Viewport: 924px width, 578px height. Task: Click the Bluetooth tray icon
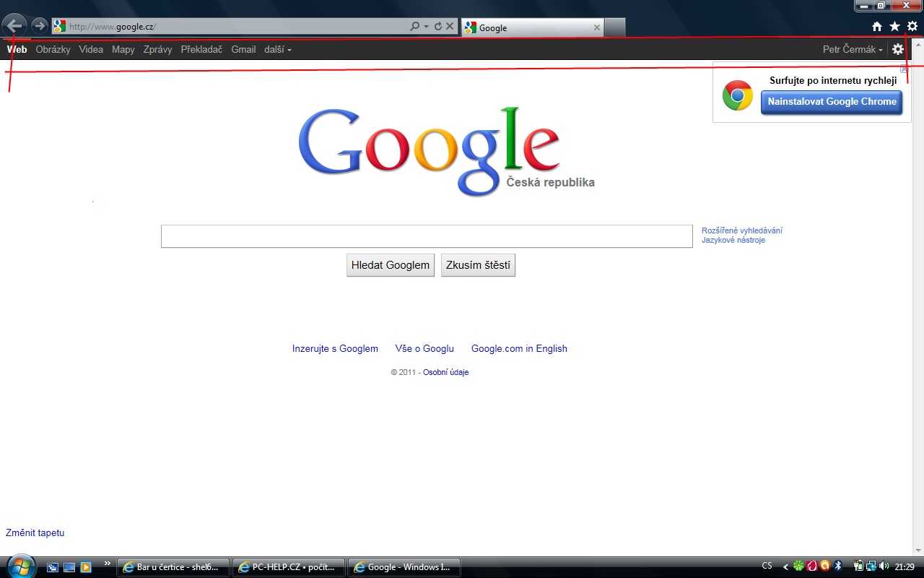838,566
